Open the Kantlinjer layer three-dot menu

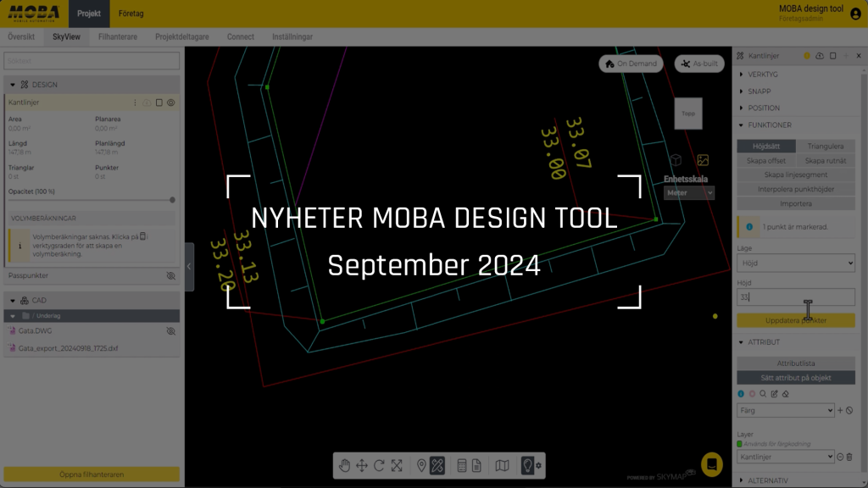click(135, 103)
